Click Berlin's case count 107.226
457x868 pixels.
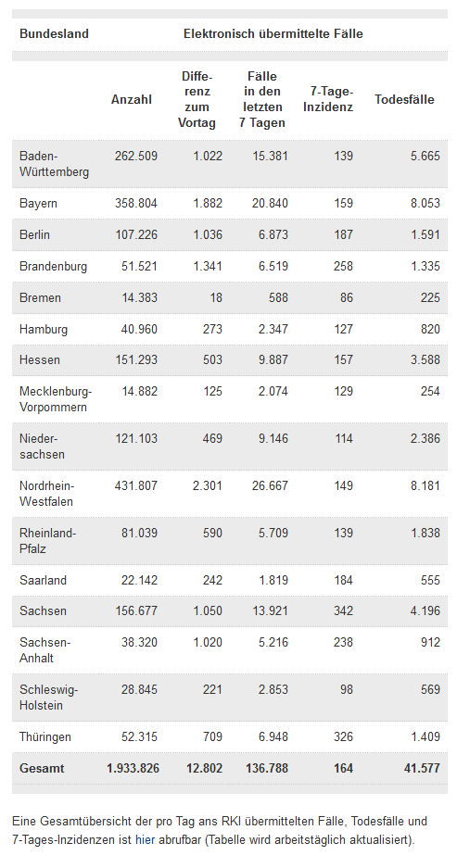(x=135, y=234)
